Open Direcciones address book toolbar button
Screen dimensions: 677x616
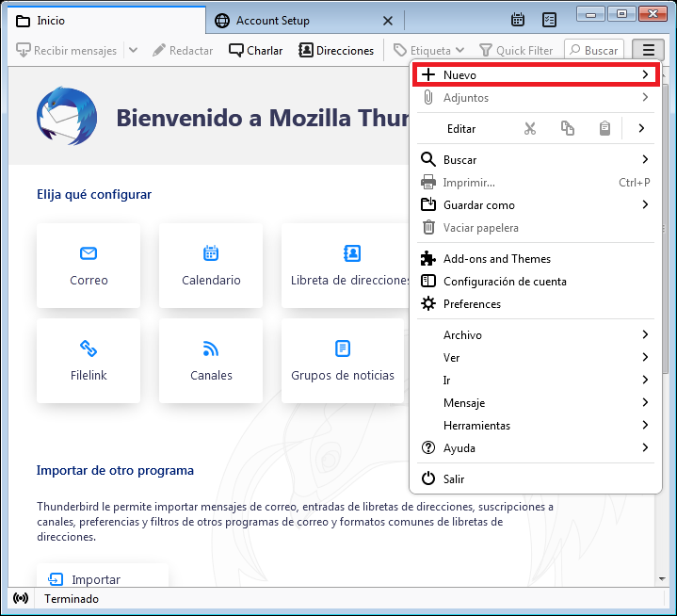coord(336,51)
